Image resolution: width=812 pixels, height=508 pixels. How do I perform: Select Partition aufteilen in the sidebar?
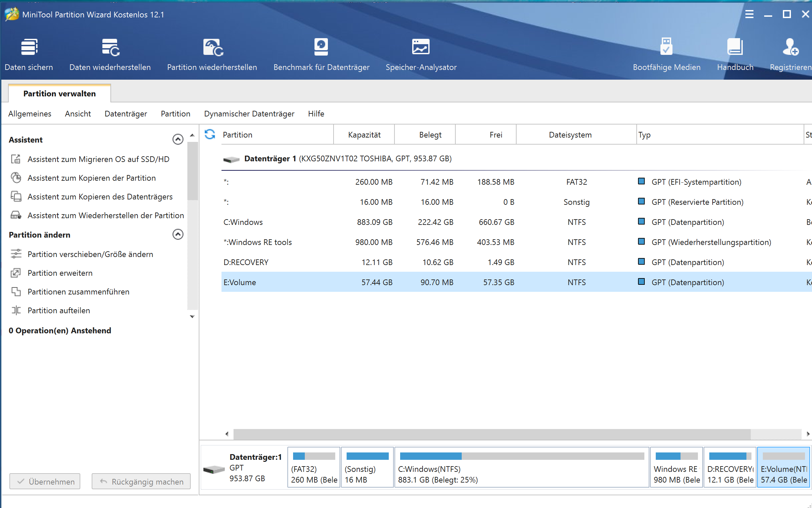tap(59, 311)
